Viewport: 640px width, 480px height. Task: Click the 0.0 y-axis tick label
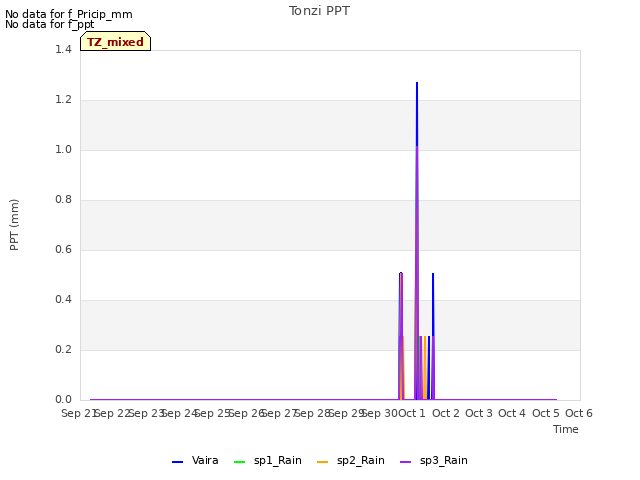[63, 400]
